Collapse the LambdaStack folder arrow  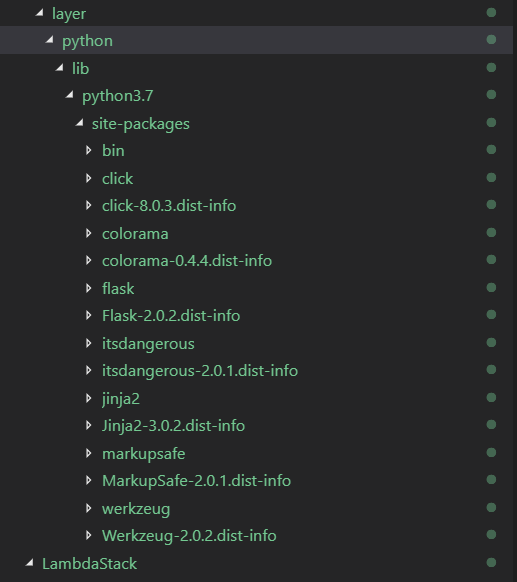click(30, 563)
